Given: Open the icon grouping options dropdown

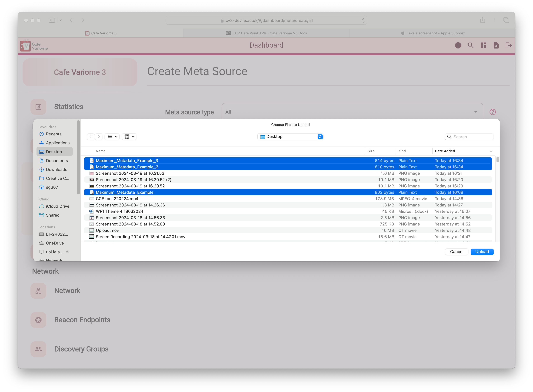Looking at the screenshot, I should click(x=129, y=137).
